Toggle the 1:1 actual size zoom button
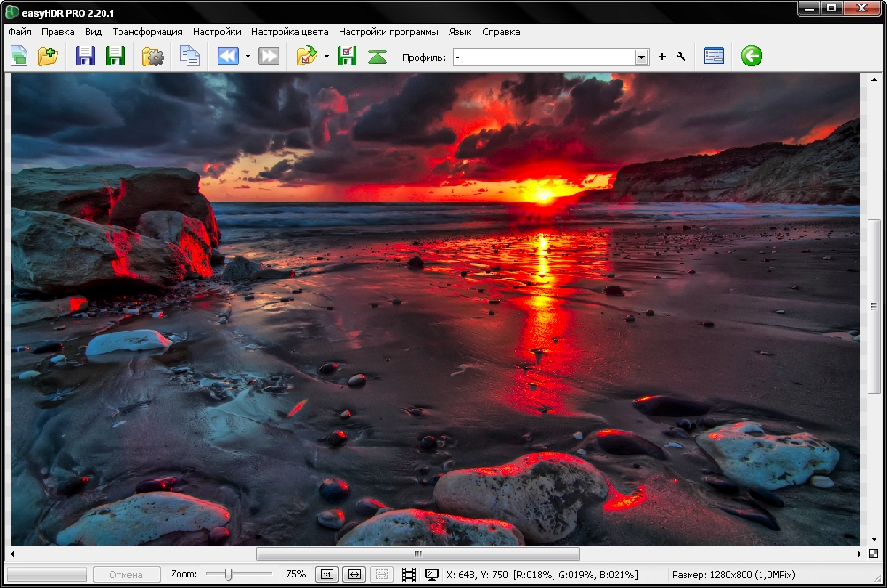This screenshot has width=887, height=588. pos(326,575)
